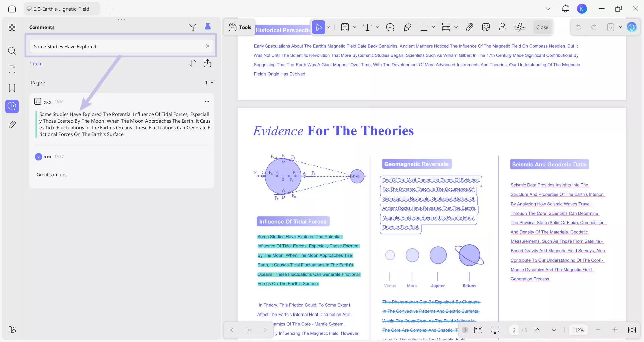Toggle the page layout view mode
Viewport: 644px width, 342px height.
click(478, 330)
